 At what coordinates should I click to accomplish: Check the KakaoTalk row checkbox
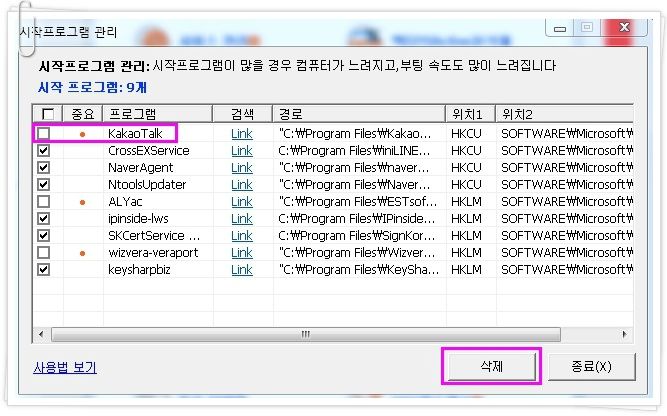click(x=43, y=134)
